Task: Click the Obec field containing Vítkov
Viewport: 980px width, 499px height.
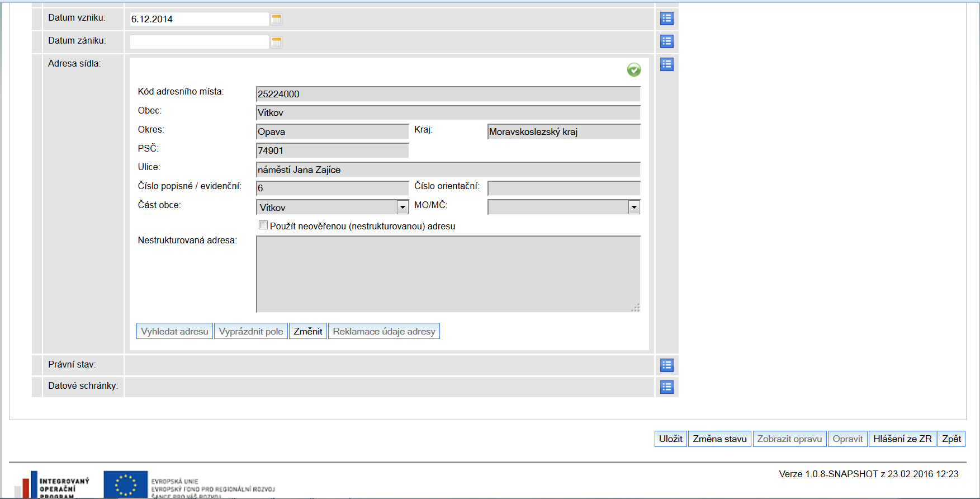Action: [x=448, y=112]
